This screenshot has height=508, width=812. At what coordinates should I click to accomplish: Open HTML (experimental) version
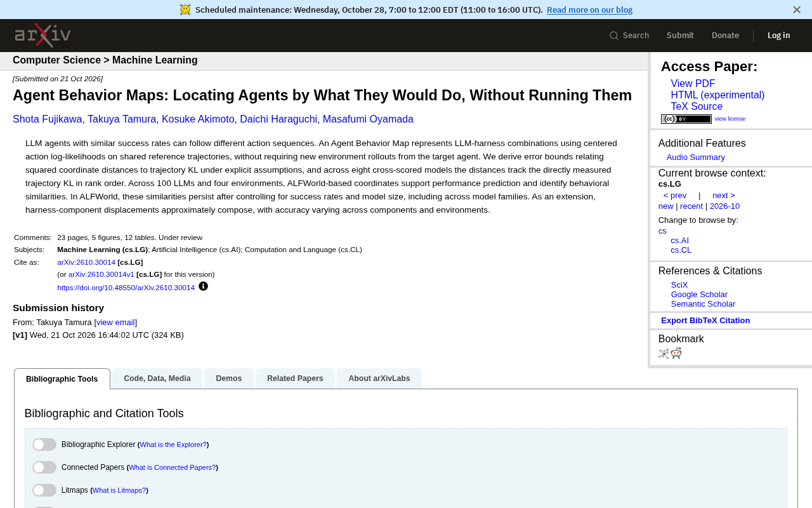(717, 95)
